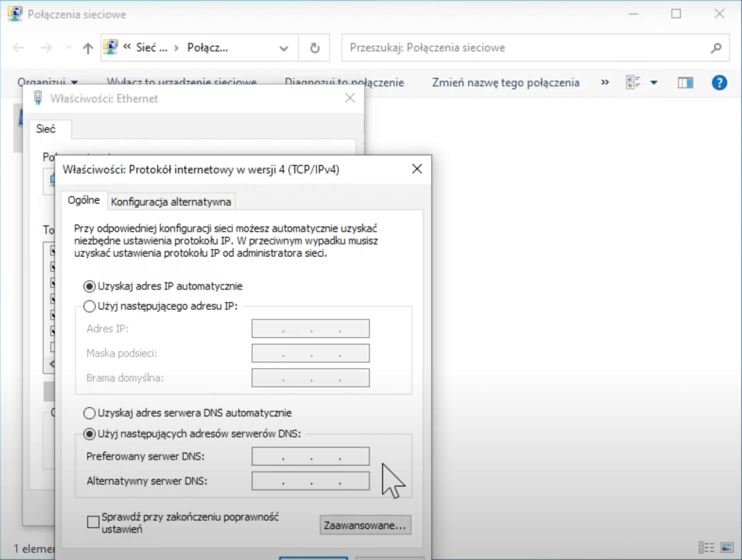Click the search magnifier icon
742x560 pixels.
[715, 47]
